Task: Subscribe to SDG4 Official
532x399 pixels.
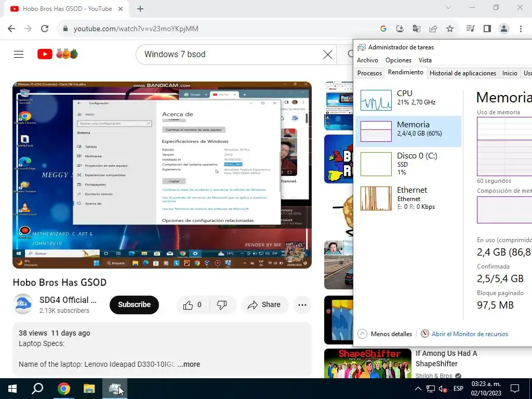Action: pyautogui.click(x=134, y=304)
